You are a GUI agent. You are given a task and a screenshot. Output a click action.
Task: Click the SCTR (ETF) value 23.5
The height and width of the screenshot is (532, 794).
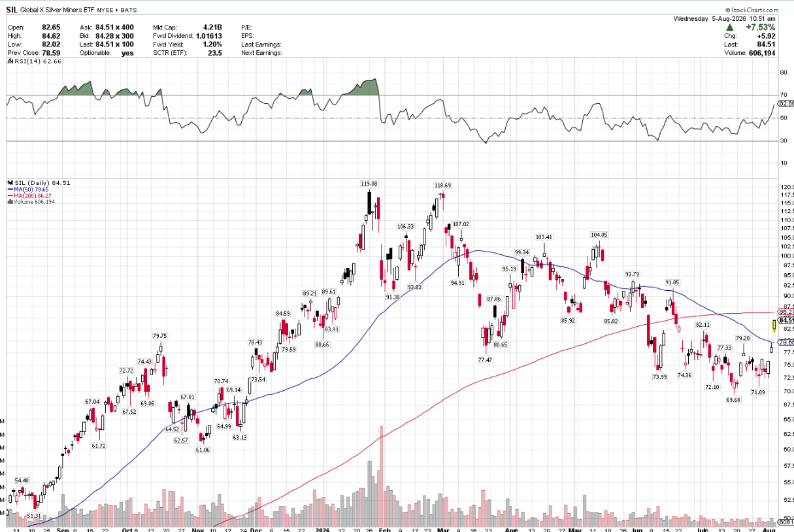click(215, 53)
